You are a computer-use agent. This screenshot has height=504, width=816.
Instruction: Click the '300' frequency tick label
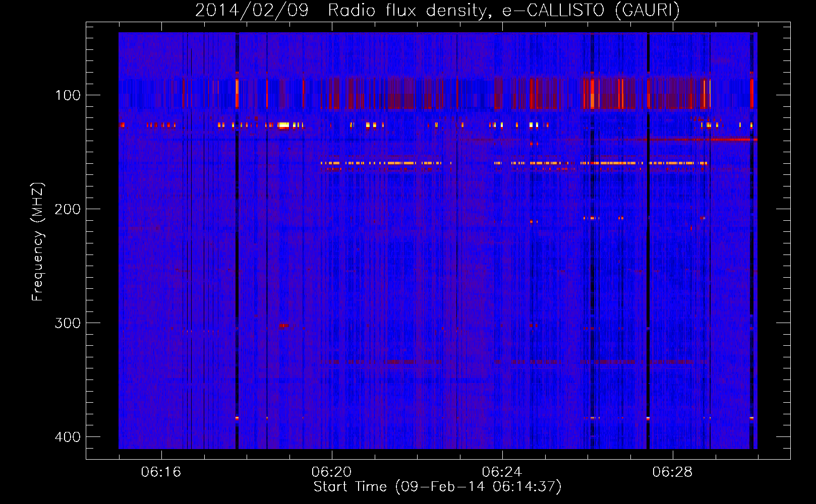[68, 323]
